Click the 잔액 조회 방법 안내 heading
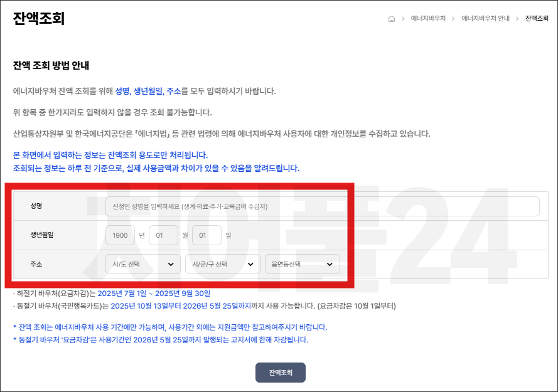558x392 pixels. point(51,65)
